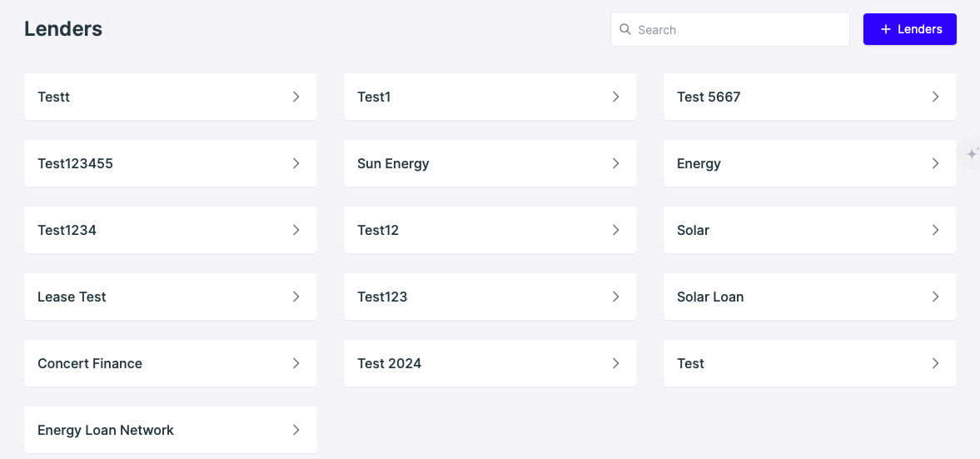Open the Test1234 lender card

point(170,230)
